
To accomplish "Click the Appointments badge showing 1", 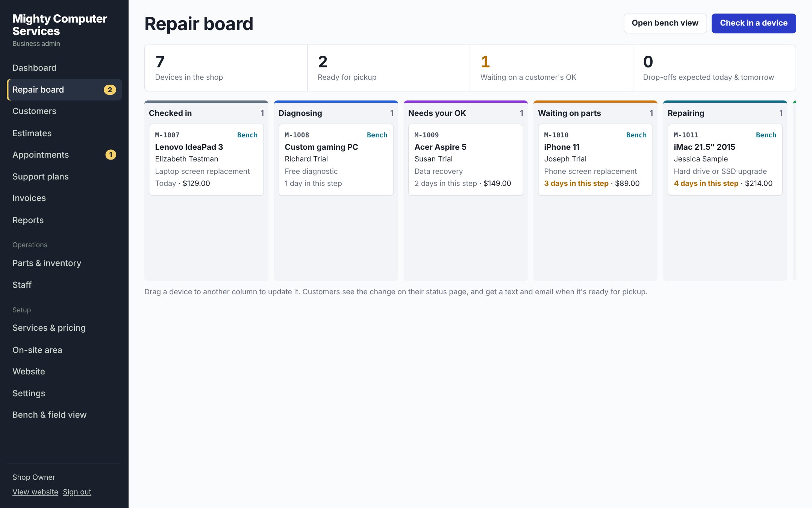I will tap(111, 155).
